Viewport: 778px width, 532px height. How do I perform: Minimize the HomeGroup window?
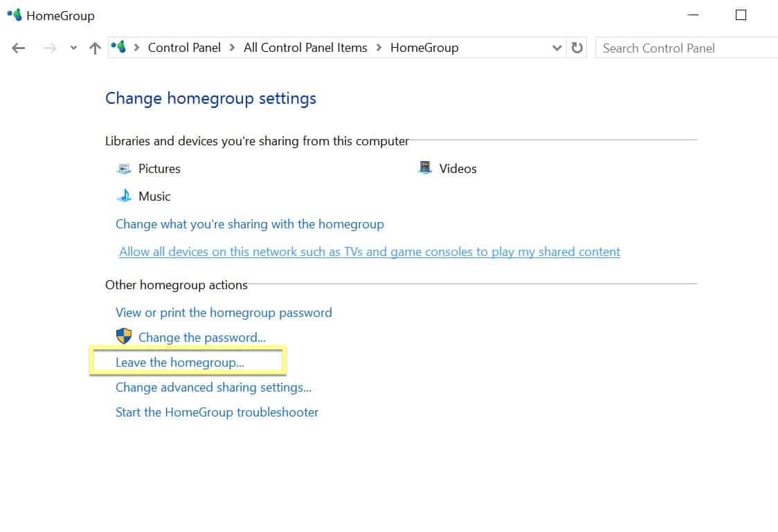pos(693,15)
